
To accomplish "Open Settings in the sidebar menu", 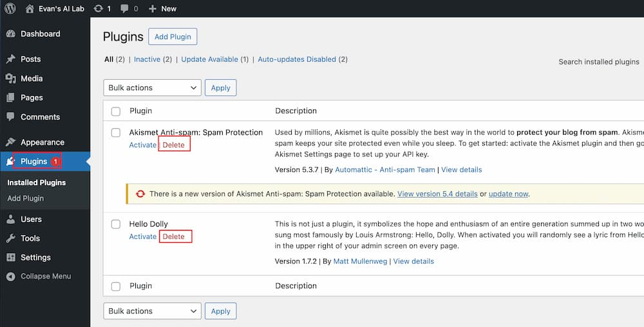I will point(35,257).
